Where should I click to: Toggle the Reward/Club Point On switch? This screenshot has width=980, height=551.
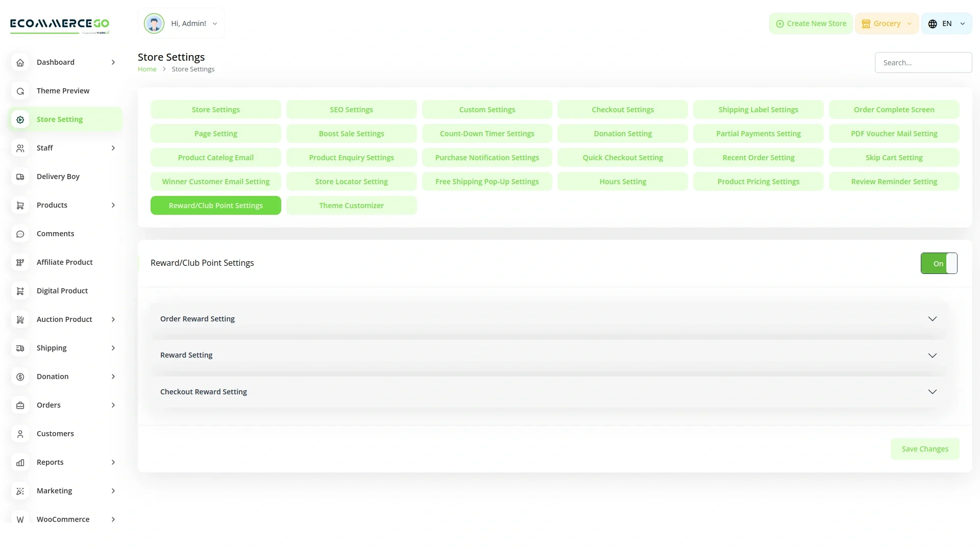pos(939,263)
